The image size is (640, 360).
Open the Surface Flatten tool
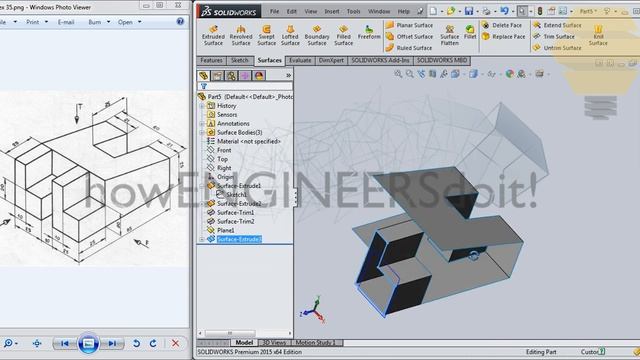pyautogui.click(x=449, y=36)
